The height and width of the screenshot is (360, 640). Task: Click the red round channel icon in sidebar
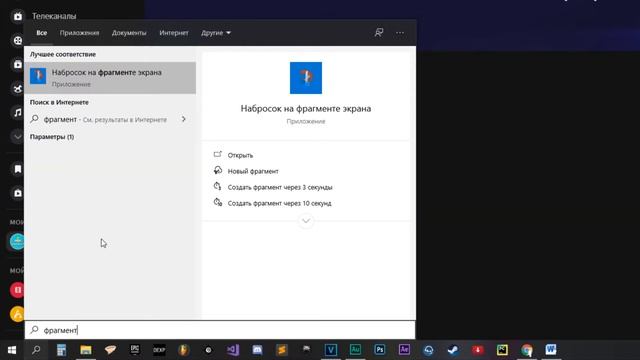pos(18,290)
